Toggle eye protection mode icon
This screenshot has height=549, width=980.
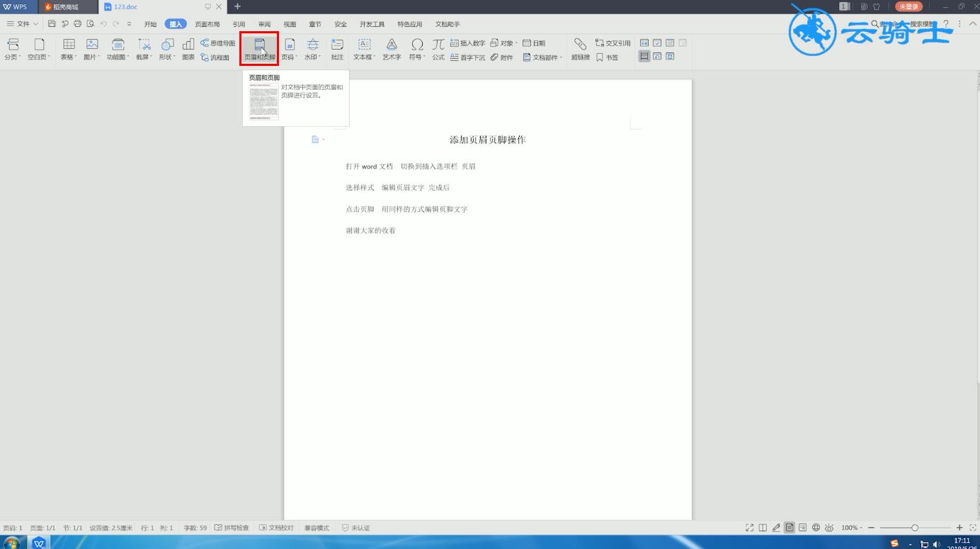(x=829, y=528)
